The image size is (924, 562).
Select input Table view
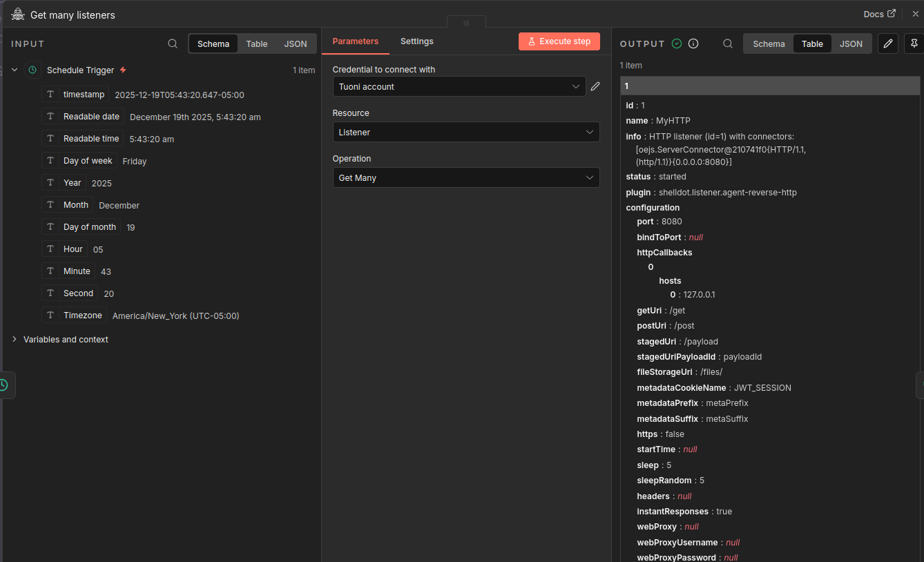(x=257, y=43)
